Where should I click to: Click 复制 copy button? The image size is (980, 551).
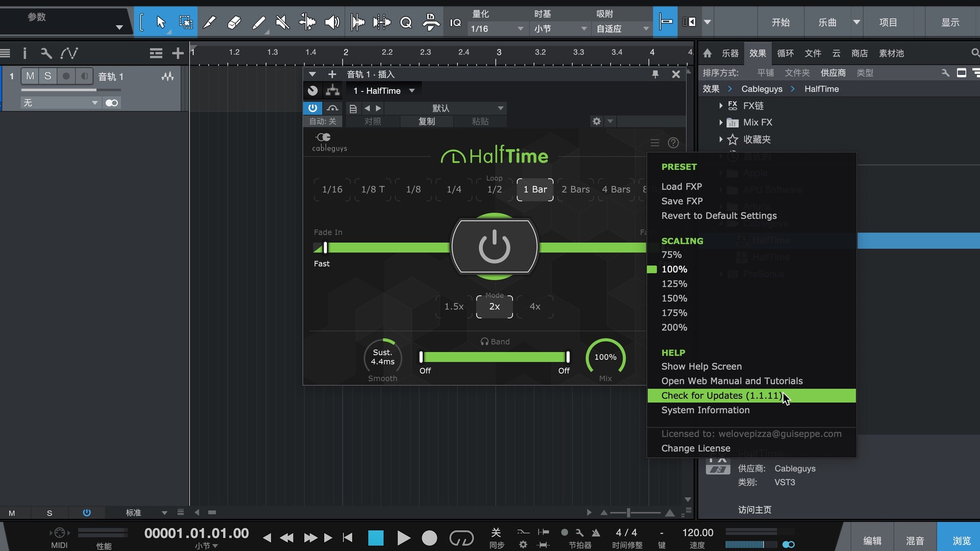click(426, 121)
